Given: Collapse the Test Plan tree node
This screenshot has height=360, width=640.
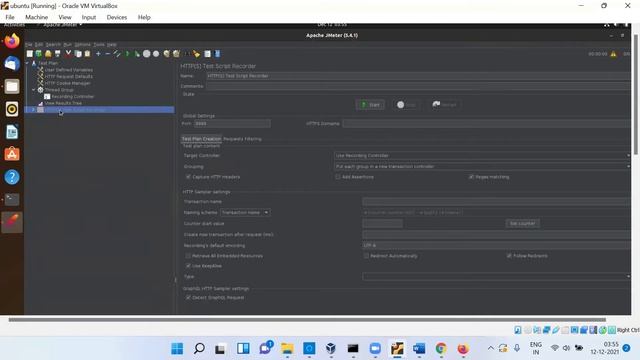Looking at the screenshot, I should click(27, 63).
